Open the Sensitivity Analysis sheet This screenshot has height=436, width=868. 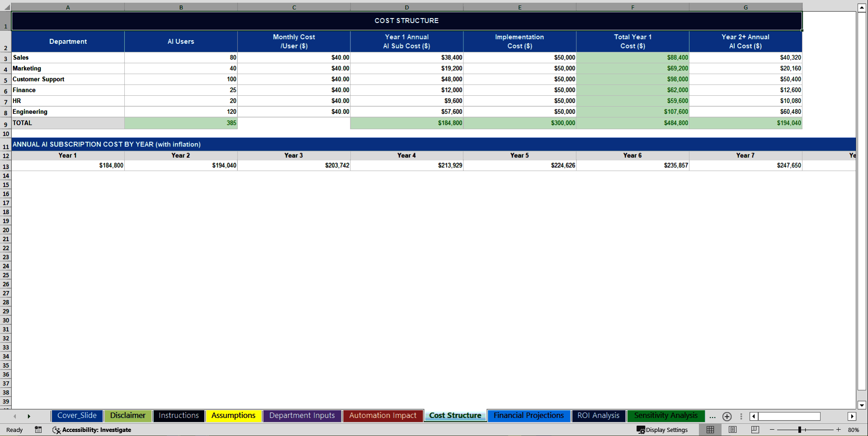[665, 416]
